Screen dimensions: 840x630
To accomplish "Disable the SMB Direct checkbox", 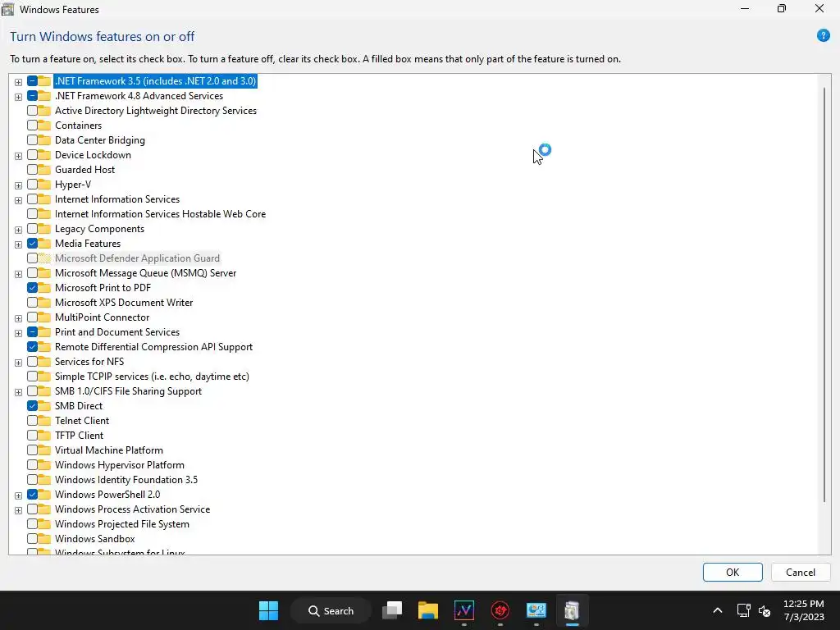I will pyautogui.click(x=32, y=406).
